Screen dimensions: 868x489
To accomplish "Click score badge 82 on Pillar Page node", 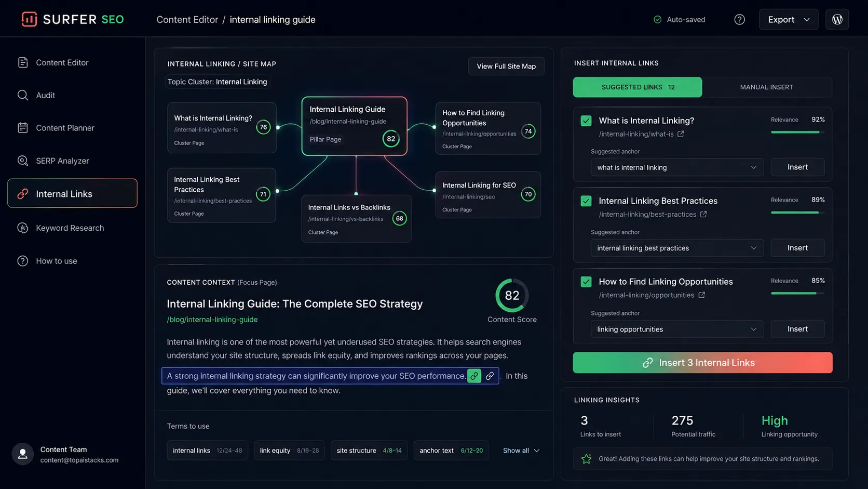I will pyautogui.click(x=391, y=139).
